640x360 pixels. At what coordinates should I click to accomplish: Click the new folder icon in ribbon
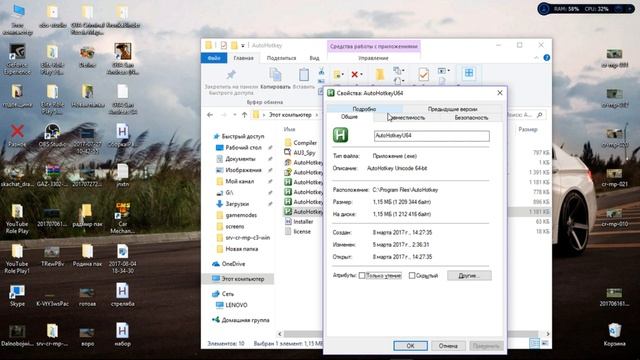[380, 74]
